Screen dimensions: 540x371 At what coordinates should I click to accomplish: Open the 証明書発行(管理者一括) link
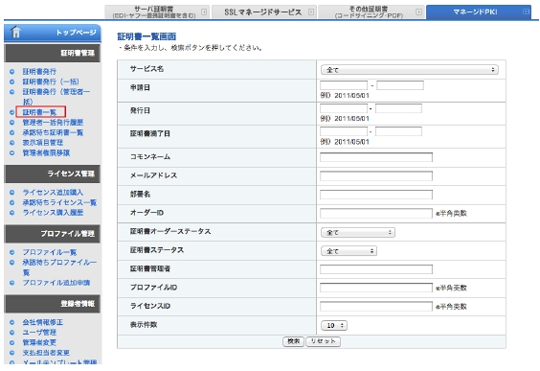56,96
